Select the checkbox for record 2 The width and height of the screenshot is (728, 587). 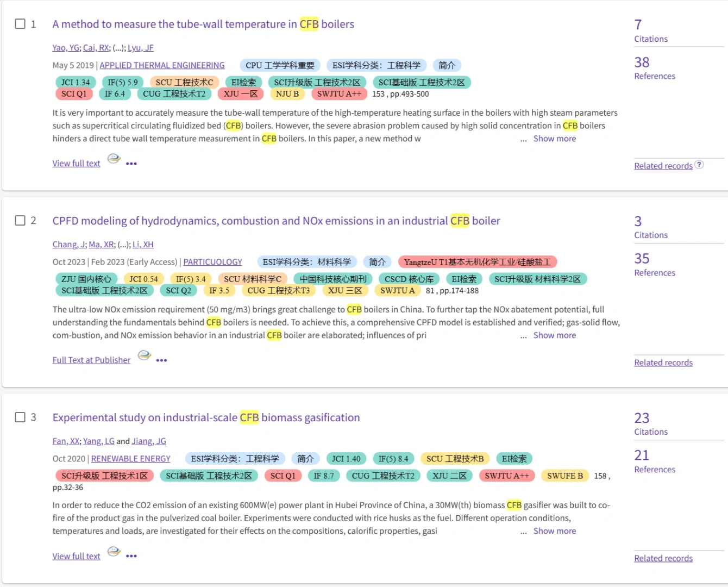[x=20, y=221]
